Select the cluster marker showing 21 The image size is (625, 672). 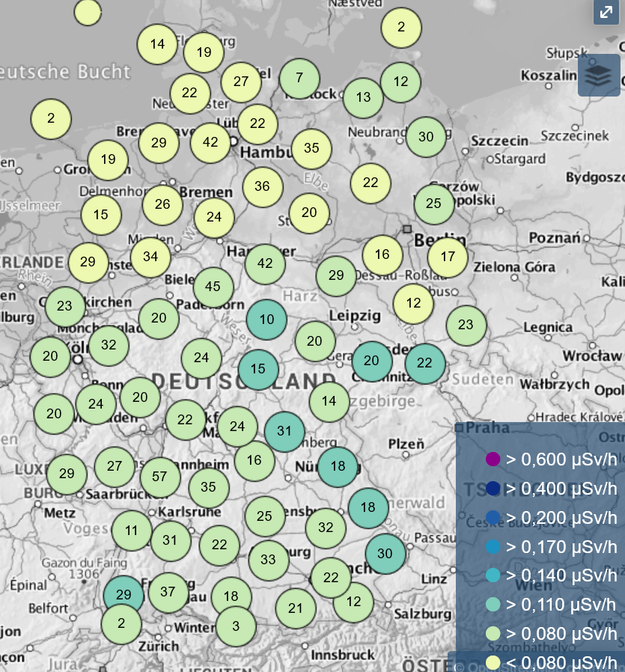click(x=296, y=608)
